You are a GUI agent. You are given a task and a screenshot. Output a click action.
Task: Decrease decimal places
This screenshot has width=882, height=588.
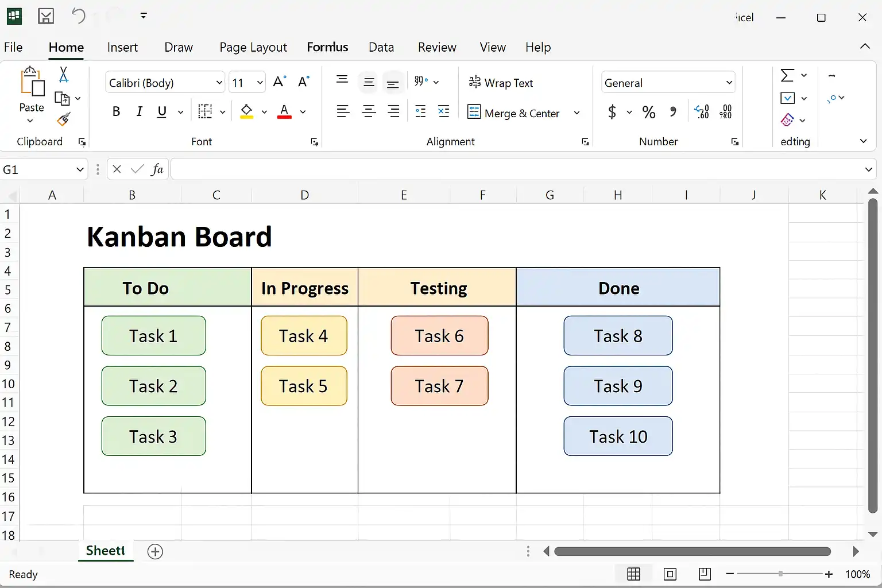[726, 111]
